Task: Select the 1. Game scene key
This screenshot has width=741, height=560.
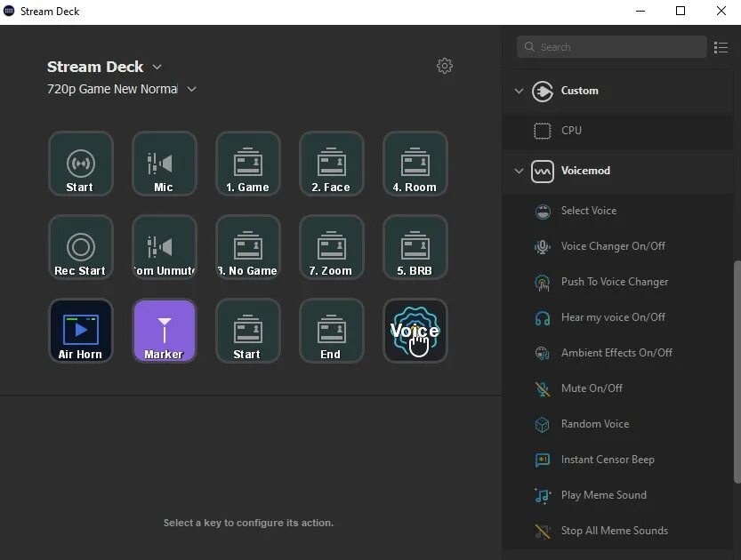Action: tap(248, 164)
